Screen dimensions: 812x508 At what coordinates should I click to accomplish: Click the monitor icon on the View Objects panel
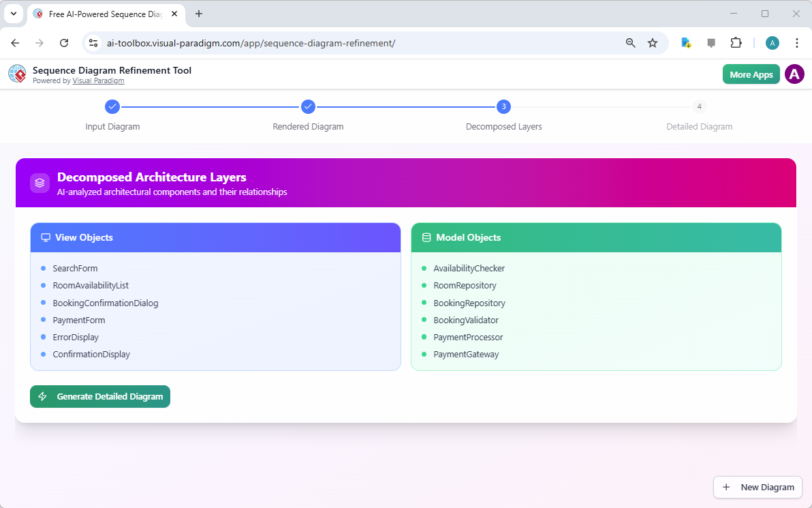[46, 237]
